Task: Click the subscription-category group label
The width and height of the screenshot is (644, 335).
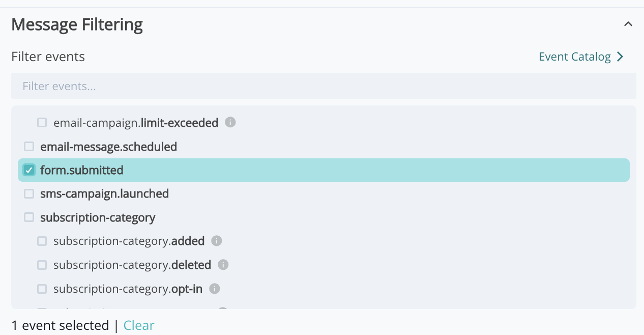Action: click(98, 217)
